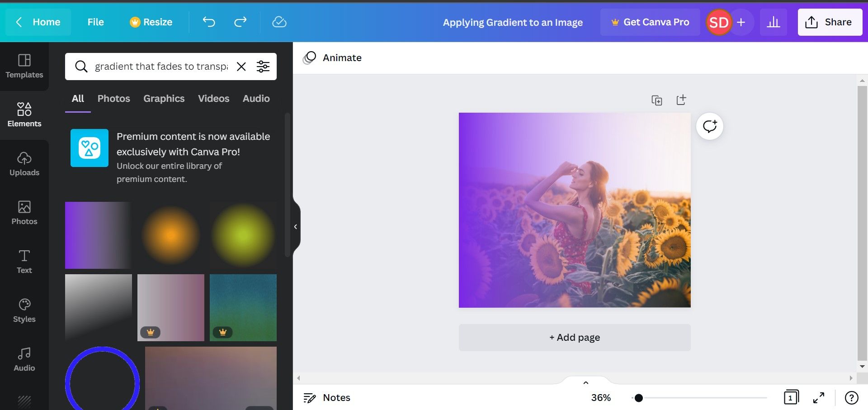868x410 pixels.
Task: Open grid view of pages
Action: click(791, 398)
